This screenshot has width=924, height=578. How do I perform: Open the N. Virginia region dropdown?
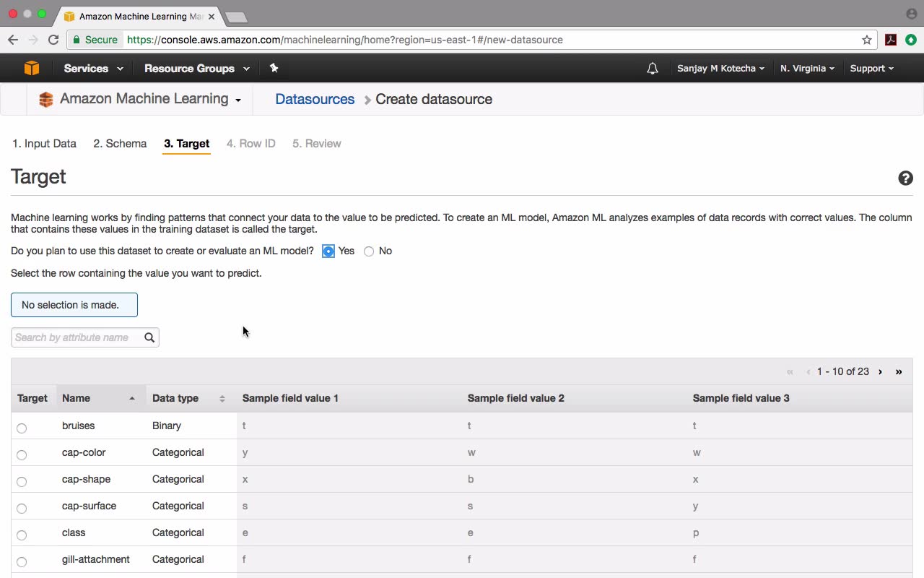tap(807, 69)
